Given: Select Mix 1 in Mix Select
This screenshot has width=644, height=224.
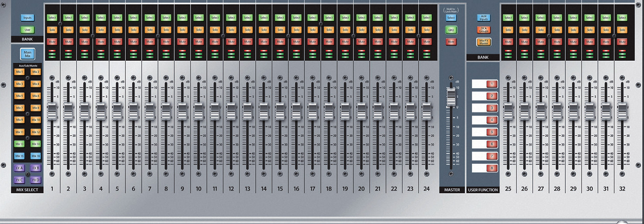Looking at the screenshot, I should [19, 72].
